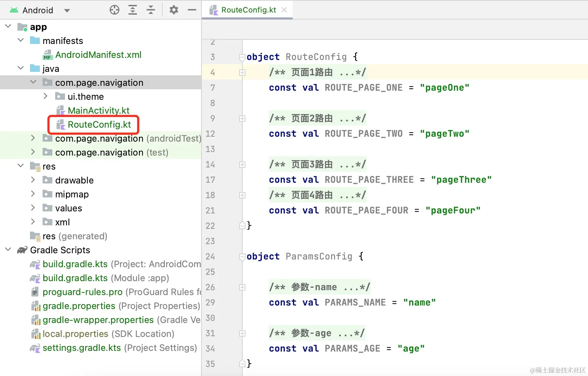Switch to the RouteConfig.kt editor tab
Viewport: 588px width, 376px height.
[x=249, y=10]
